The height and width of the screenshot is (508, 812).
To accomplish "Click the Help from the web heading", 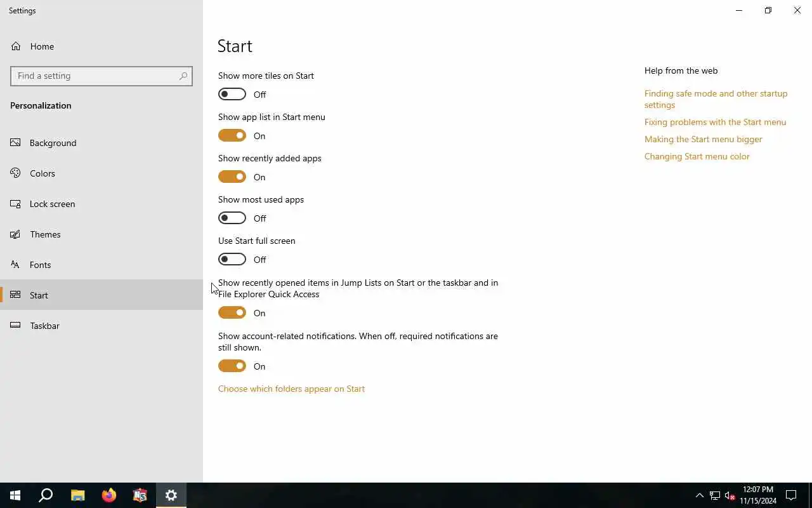I will tap(681, 70).
